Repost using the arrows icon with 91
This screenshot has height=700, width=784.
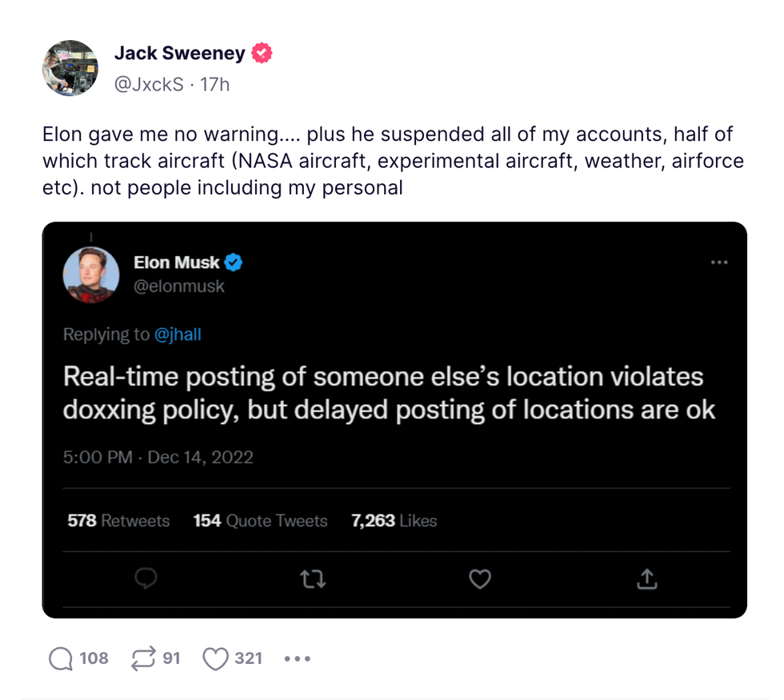[x=142, y=658]
